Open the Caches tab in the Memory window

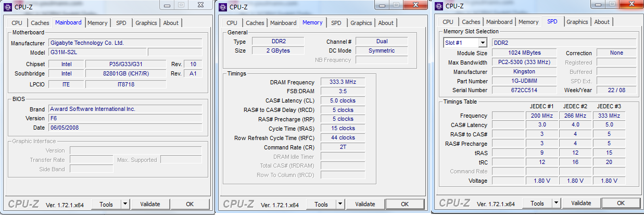tap(255, 23)
